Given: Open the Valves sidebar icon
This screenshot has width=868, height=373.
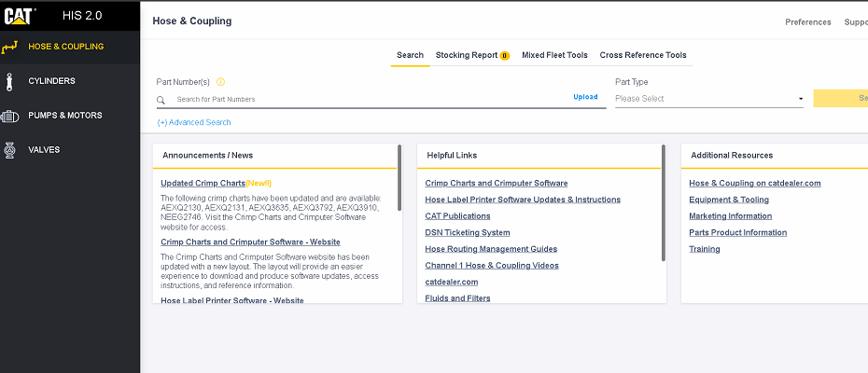Looking at the screenshot, I should (10, 149).
